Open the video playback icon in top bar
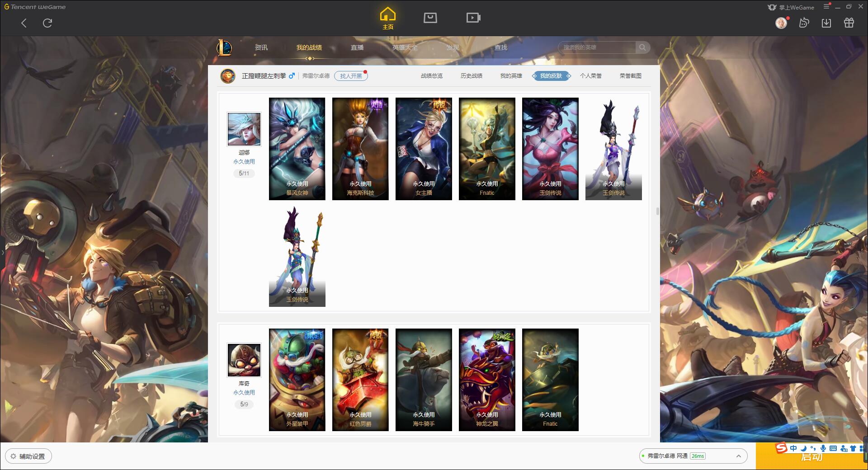 (473, 18)
